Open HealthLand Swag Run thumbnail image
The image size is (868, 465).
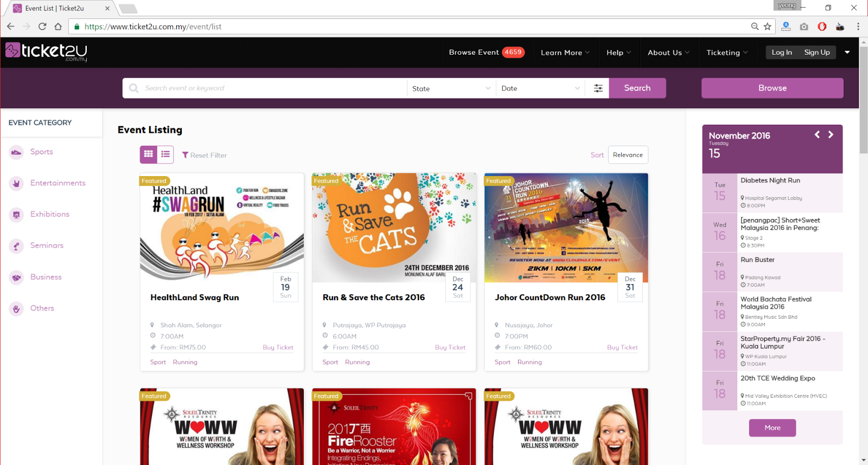pos(222,228)
